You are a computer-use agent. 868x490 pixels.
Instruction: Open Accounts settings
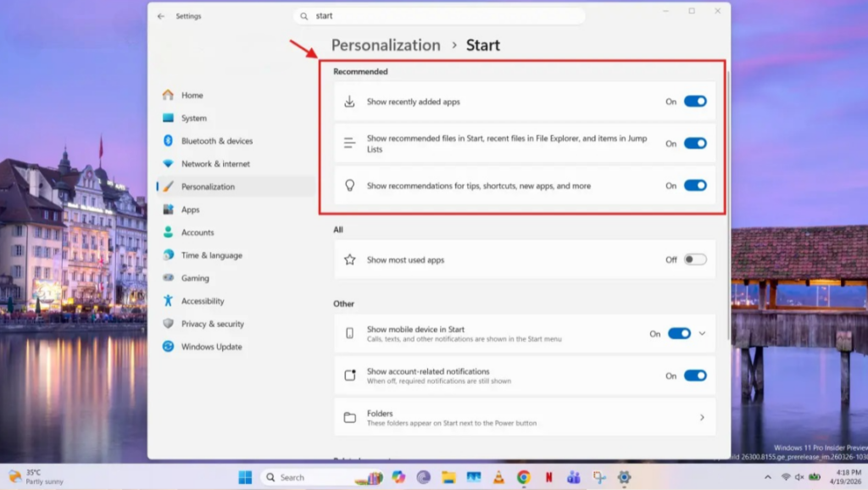(236, 232)
